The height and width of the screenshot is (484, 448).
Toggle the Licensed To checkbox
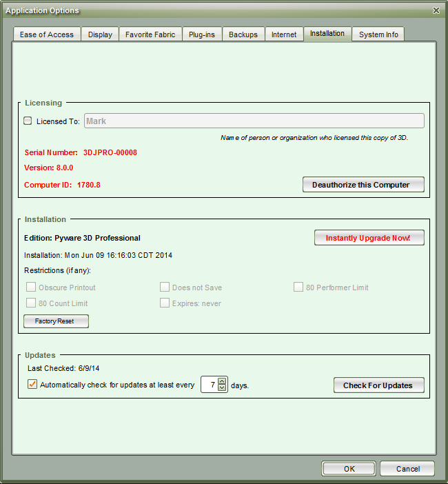tap(28, 121)
